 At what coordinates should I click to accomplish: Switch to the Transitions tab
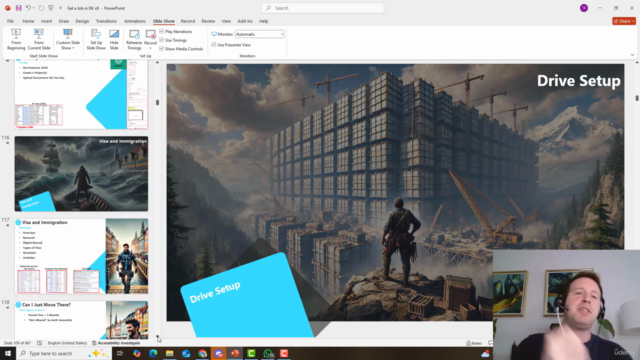tap(106, 21)
